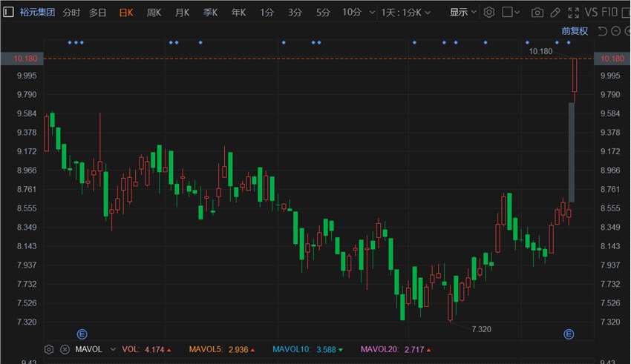Open the F10 company info button

click(609, 13)
